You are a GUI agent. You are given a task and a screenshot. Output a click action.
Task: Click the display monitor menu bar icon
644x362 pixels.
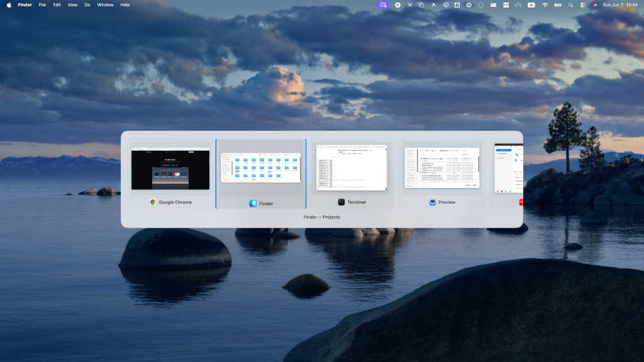click(446, 5)
